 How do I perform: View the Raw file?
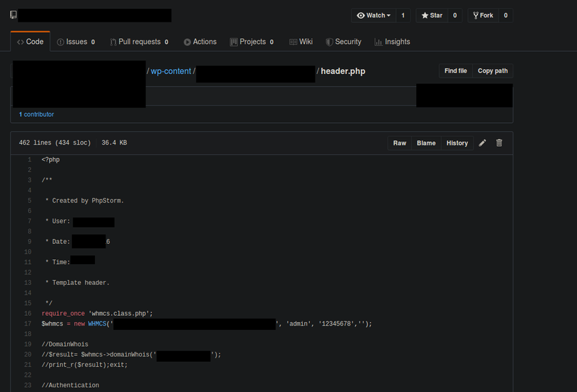coord(399,143)
